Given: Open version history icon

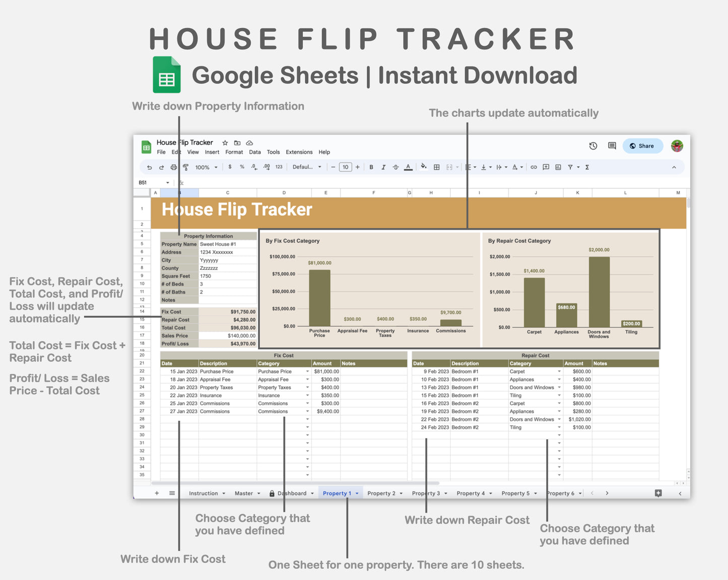Looking at the screenshot, I should point(593,146).
